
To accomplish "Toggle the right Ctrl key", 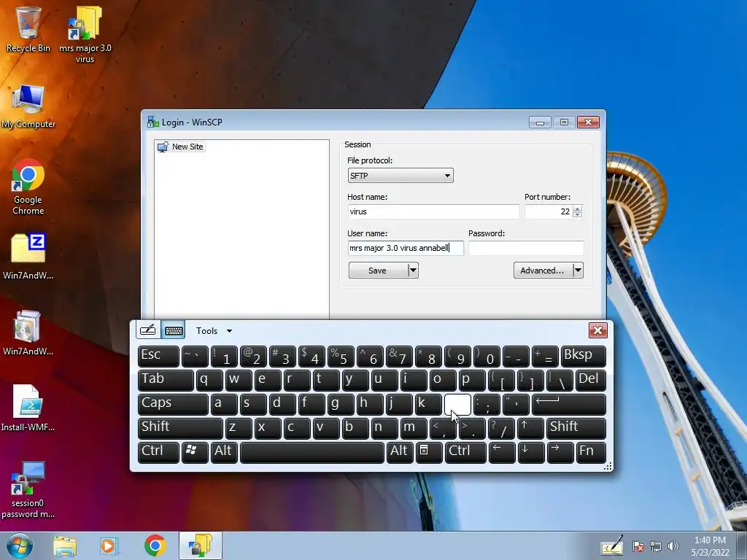I will tap(465, 452).
